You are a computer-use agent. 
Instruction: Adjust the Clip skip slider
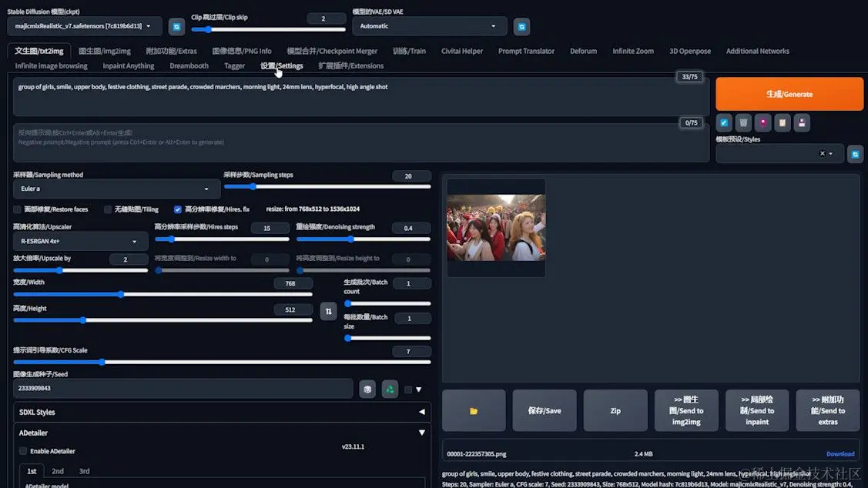click(x=269, y=29)
